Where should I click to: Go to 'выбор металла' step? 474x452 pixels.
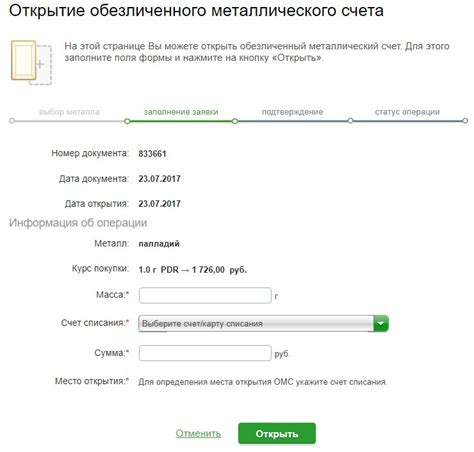pyautogui.click(x=69, y=112)
